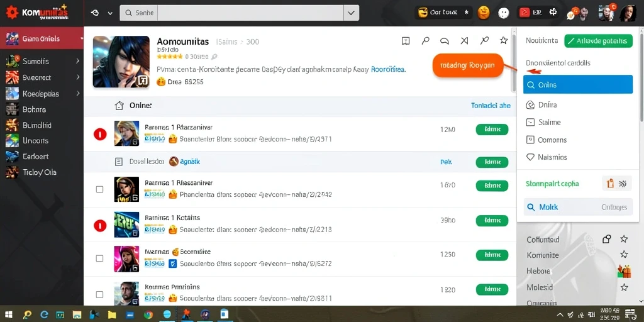Click the speech bubble comment icon in header
Image resolution: width=644 pixels, height=322 pixels.
[445, 41]
